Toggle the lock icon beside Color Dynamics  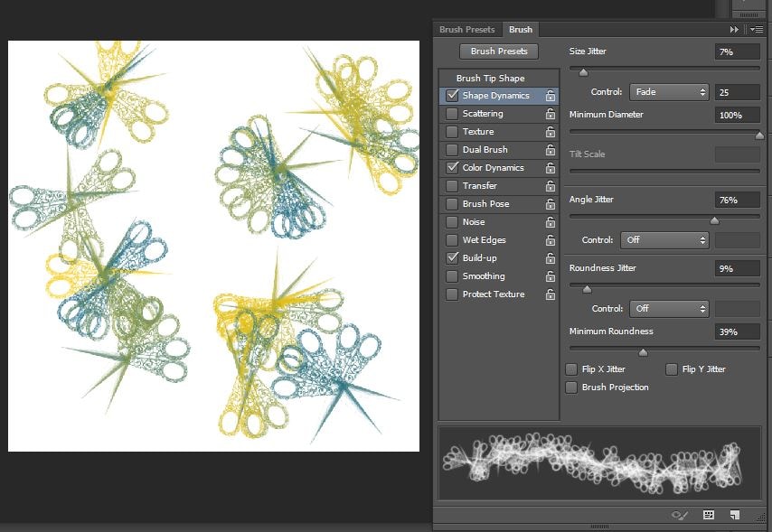[550, 168]
